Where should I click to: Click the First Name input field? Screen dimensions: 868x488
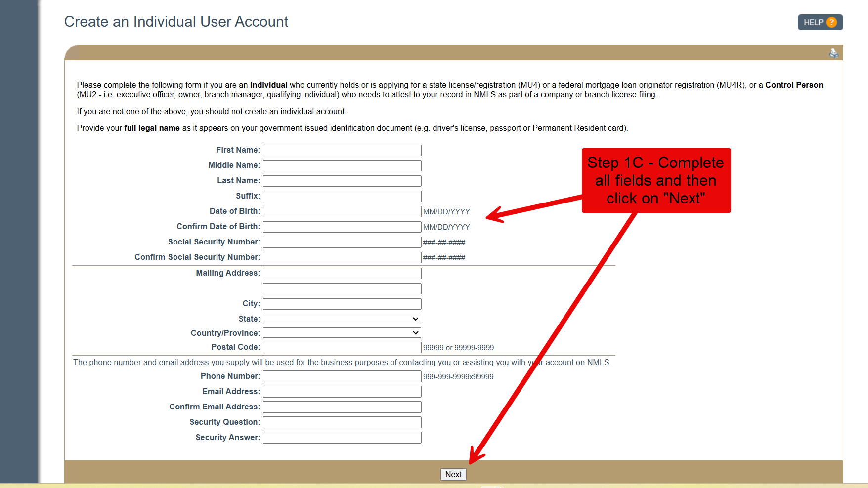(342, 150)
